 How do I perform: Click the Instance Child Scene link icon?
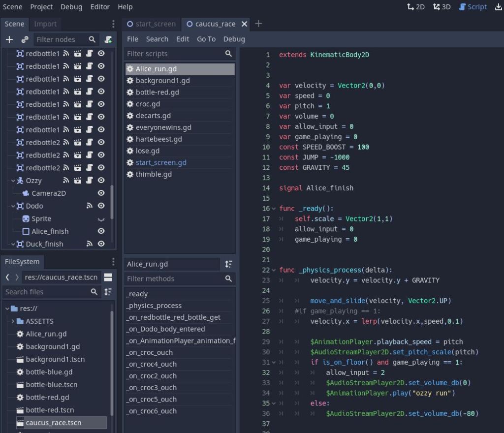(x=25, y=39)
